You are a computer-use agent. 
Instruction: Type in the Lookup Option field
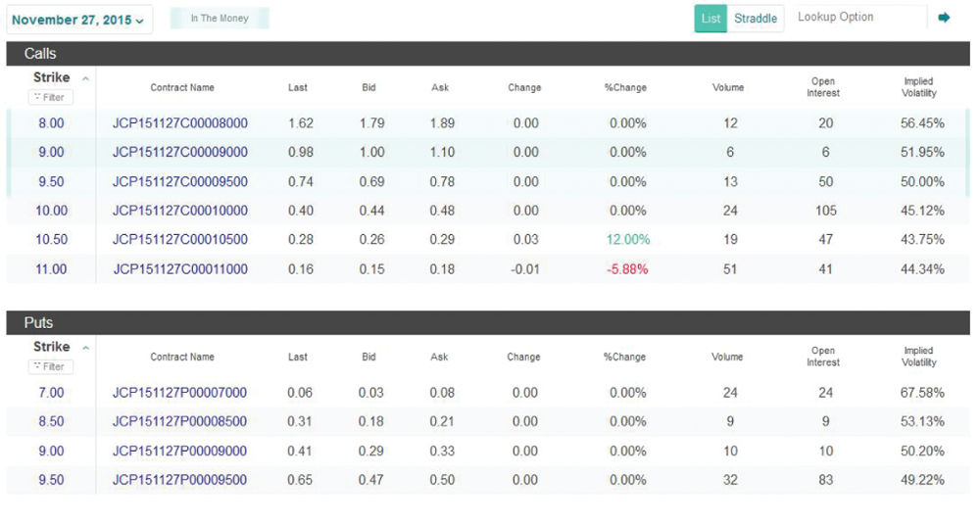click(857, 18)
